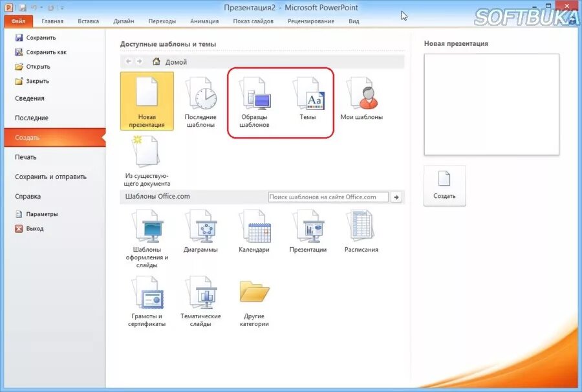Viewport: 582px width, 392px height.
Task: Open Презентации templates folder
Action: click(308, 231)
